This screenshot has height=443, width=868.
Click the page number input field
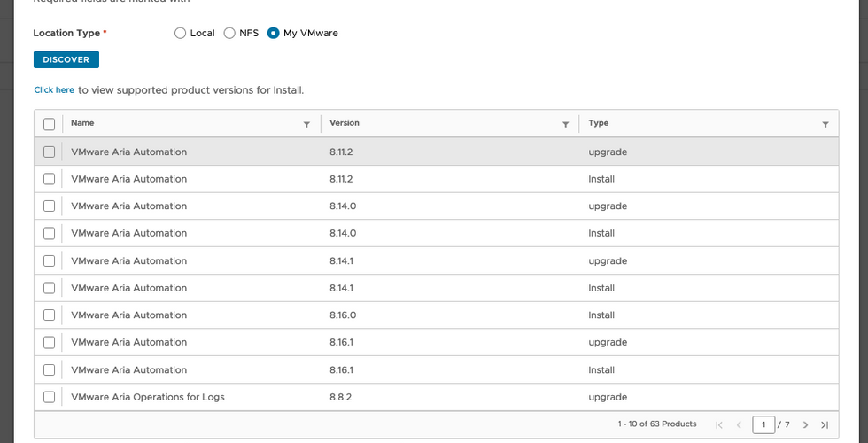click(763, 424)
